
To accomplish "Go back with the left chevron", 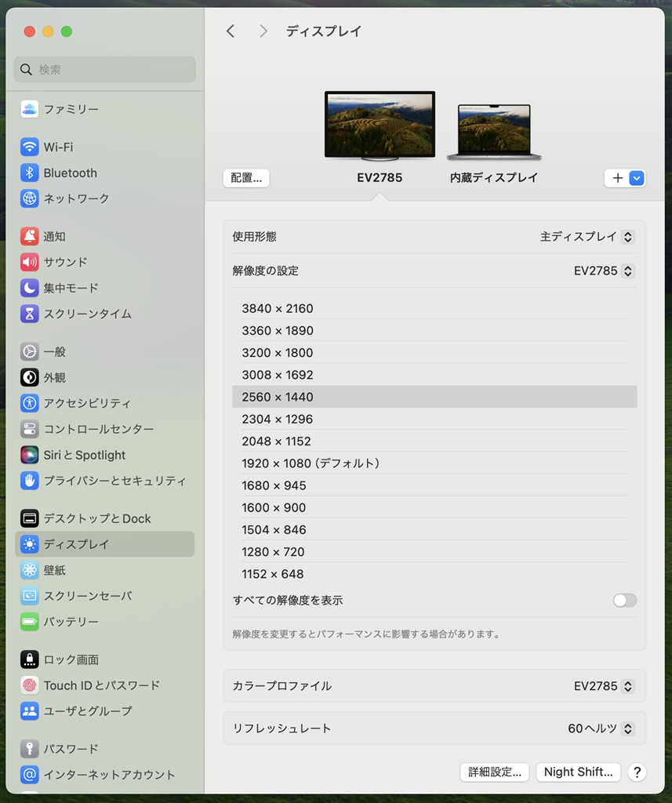I will coord(231,31).
